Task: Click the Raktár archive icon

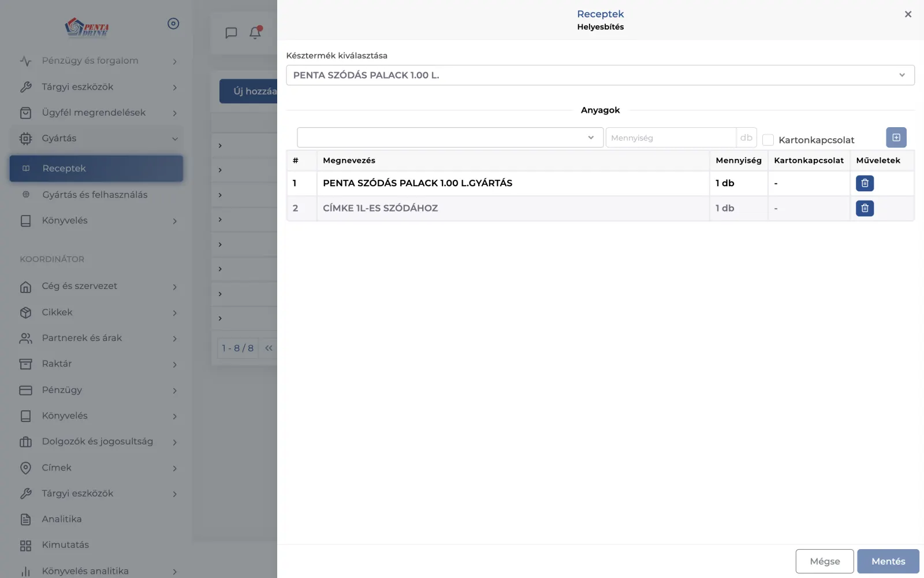Action: pyautogui.click(x=25, y=364)
